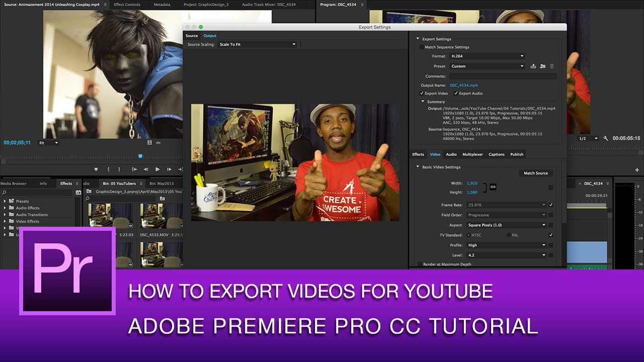
Task: Open the DSC_4534.mp4 output name link
Action: (x=463, y=85)
